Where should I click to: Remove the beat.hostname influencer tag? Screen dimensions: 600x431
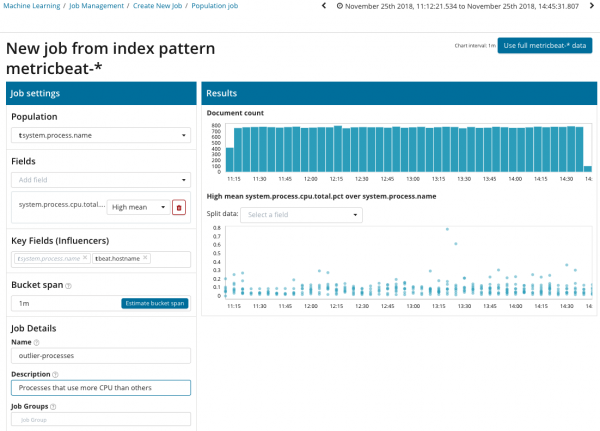[145, 258]
